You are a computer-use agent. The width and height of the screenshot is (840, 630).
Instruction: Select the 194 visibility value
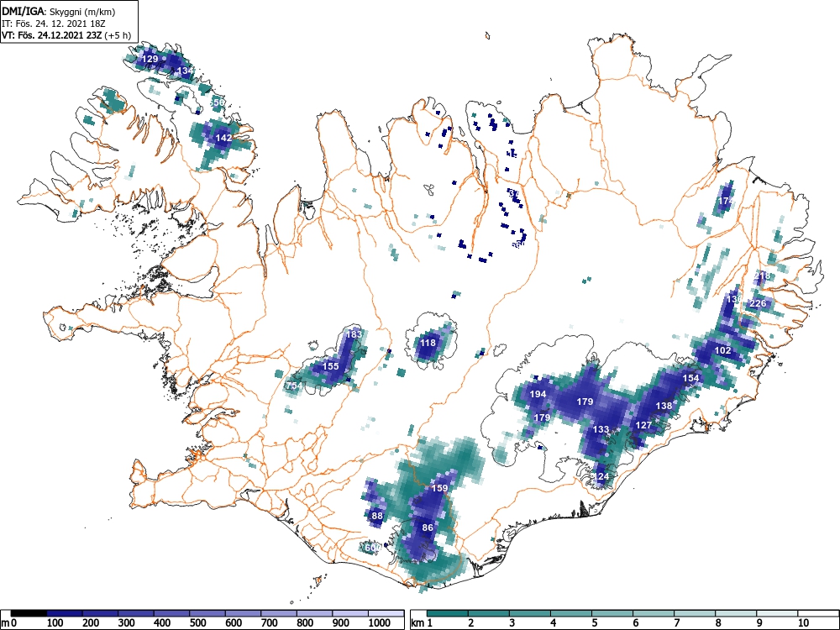coord(538,394)
